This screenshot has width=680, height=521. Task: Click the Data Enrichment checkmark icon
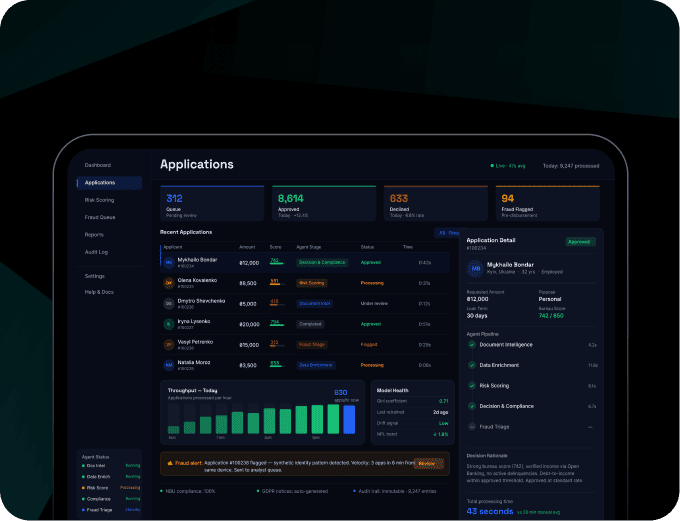[x=472, y=365]
